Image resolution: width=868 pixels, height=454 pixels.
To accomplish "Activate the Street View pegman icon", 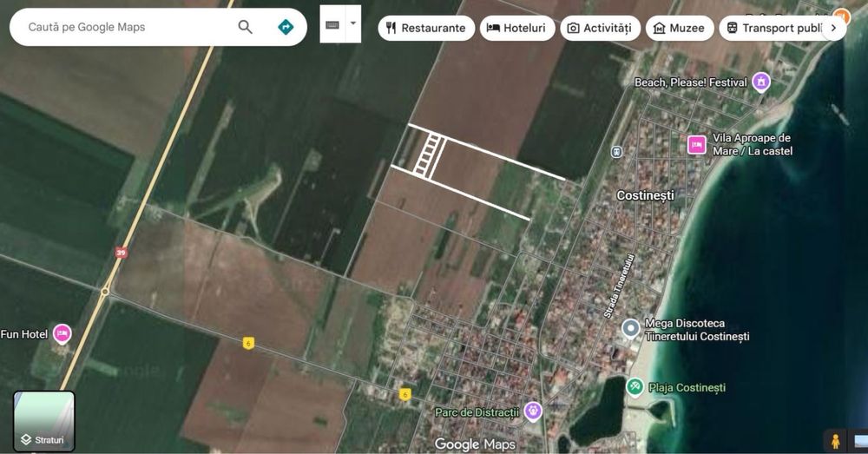I will [x=835, y=441].
